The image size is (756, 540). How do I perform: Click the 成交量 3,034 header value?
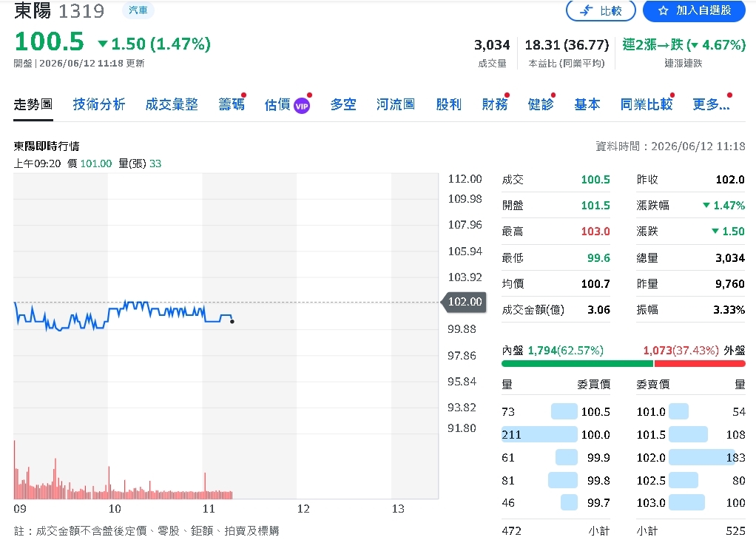tap(492, 45)
